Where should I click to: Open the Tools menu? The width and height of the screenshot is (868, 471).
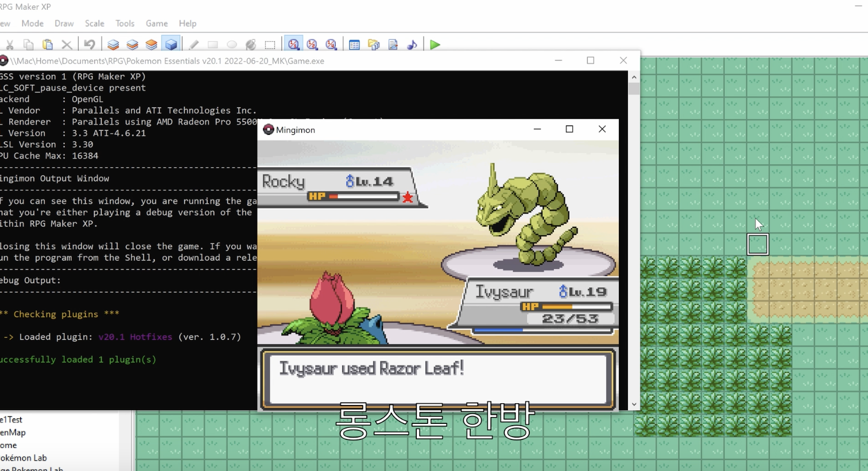point(125,24)
